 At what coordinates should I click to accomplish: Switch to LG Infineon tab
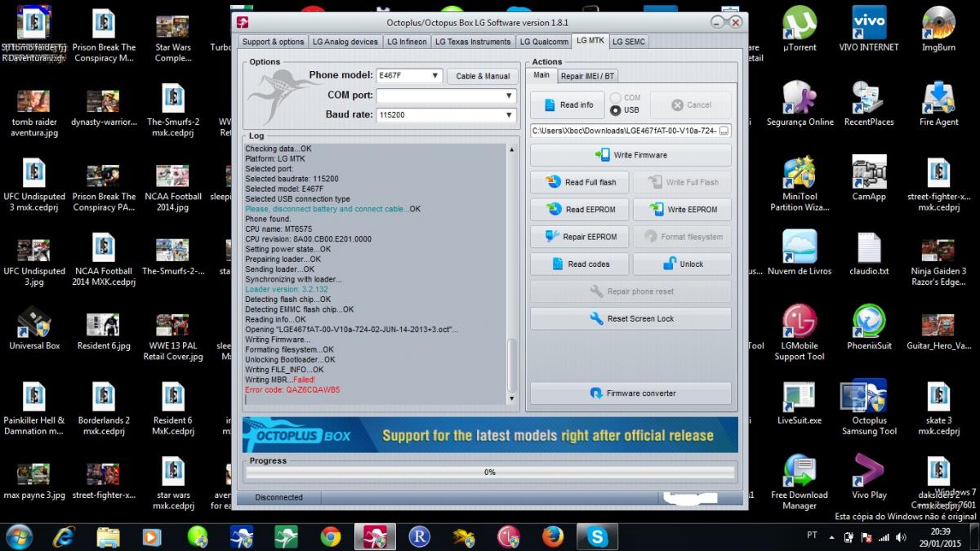[407, 42]
